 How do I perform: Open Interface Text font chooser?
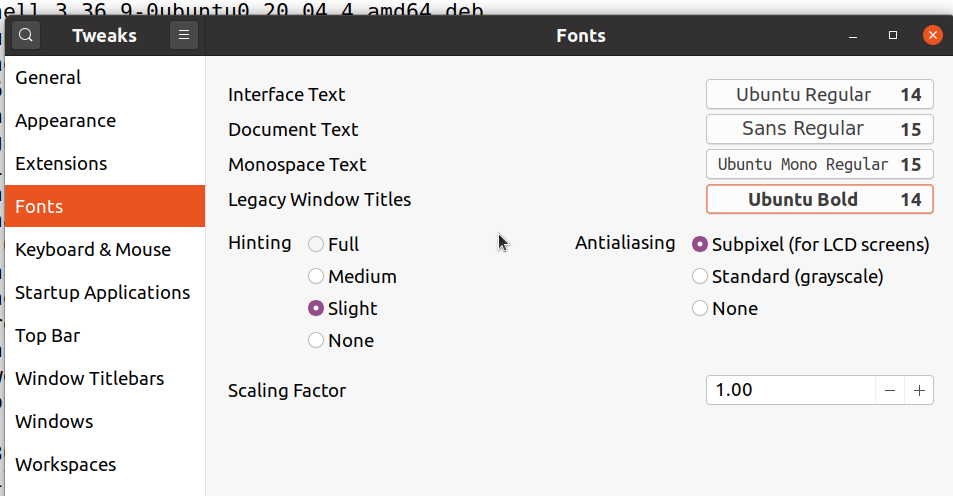[819, 95]
